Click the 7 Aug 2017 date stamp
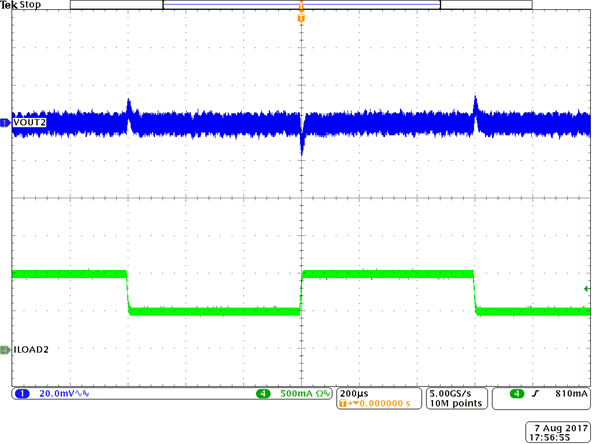The image size is (592, 444). pyautogui.click(x=561, y=429)
